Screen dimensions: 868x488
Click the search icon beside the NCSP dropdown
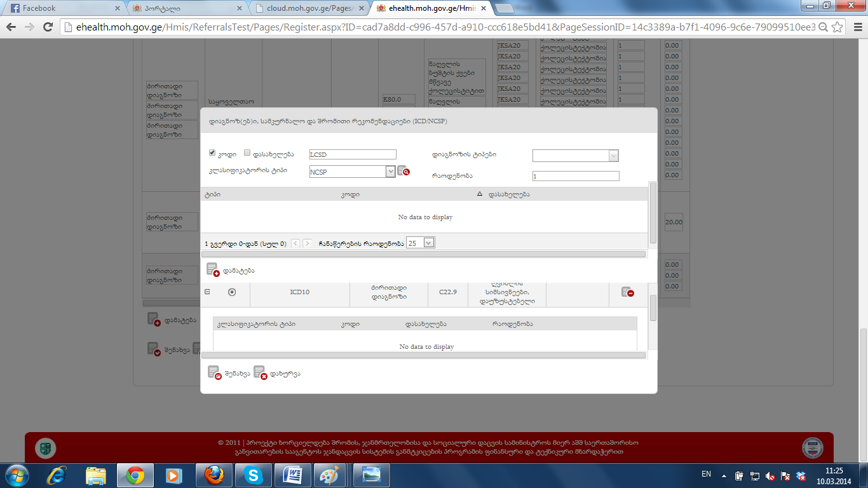tap(403, 171)
